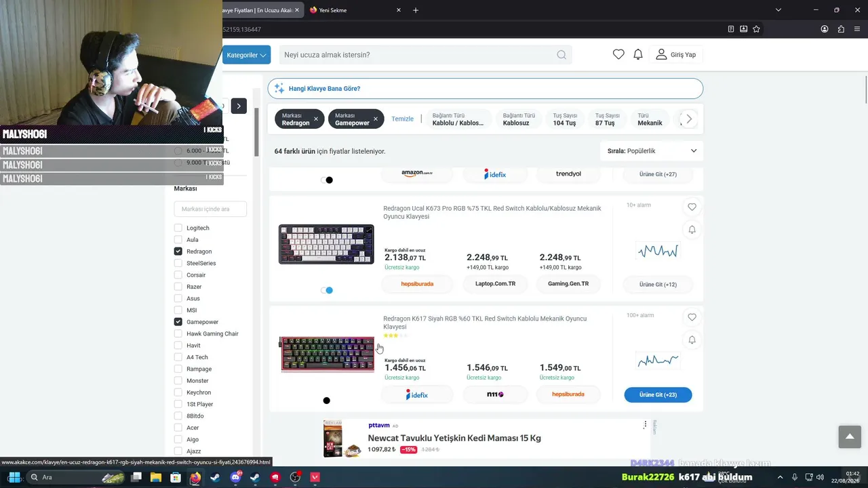
Task: Click Ürüne Git (+23) for Redragon K617
Action: [x=658, y=394]
